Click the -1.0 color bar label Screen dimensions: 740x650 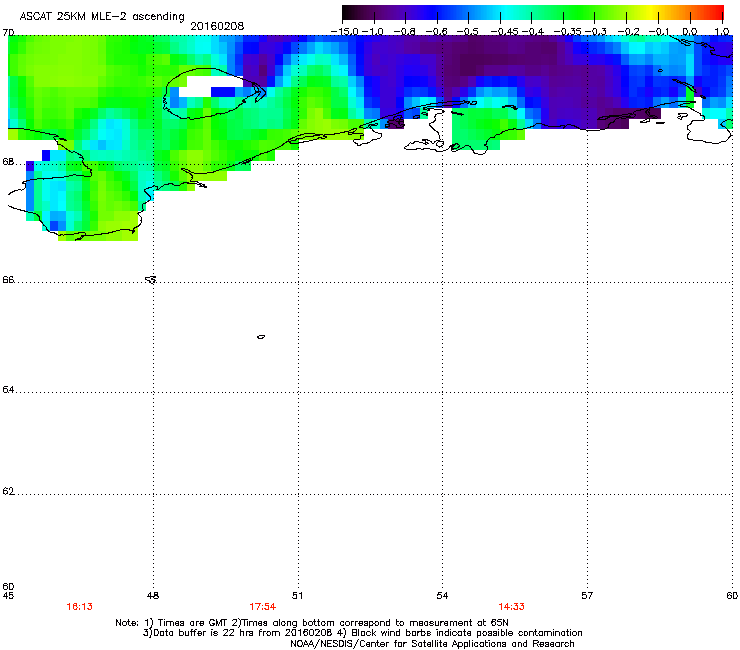[x=373, y=32]
